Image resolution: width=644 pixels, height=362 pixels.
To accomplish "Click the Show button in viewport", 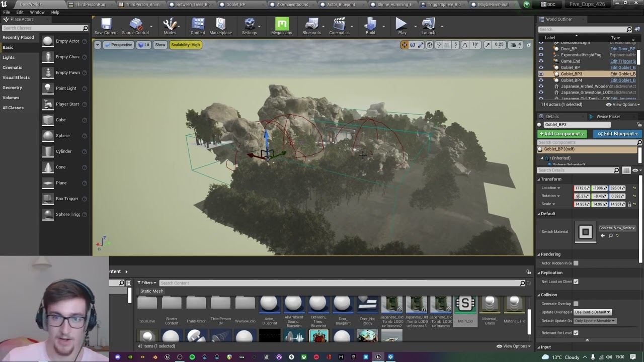I will (160, 45).
